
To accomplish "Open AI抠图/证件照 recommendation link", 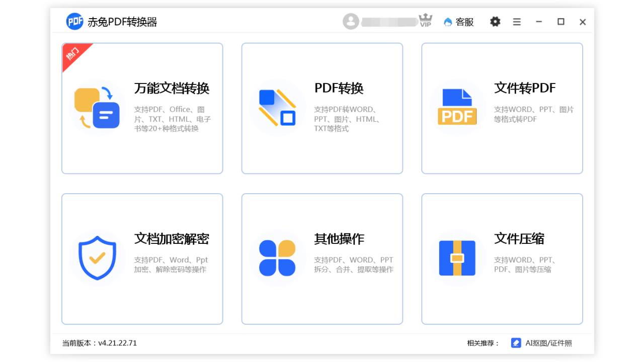I will coord(542,343).
